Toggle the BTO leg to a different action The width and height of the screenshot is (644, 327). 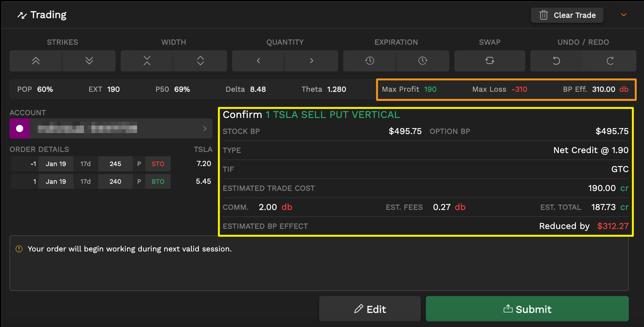(158, 181)
